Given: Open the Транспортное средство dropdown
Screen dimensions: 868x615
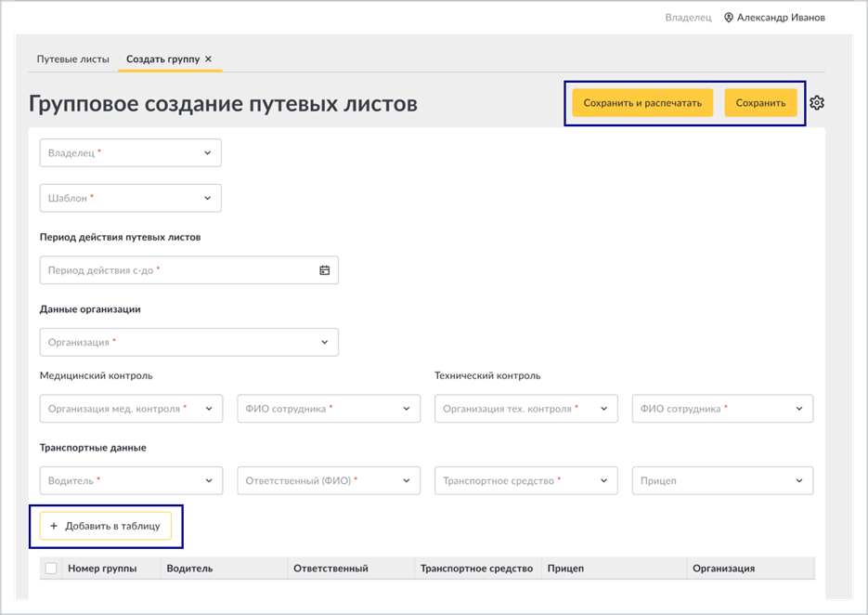Looking at the screenshot, I should 525,481.
